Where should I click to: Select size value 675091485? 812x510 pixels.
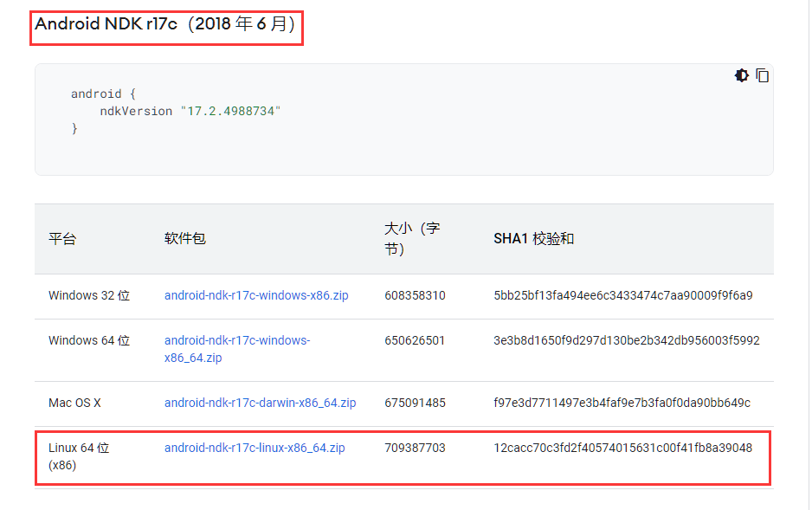tap(415, 403)
